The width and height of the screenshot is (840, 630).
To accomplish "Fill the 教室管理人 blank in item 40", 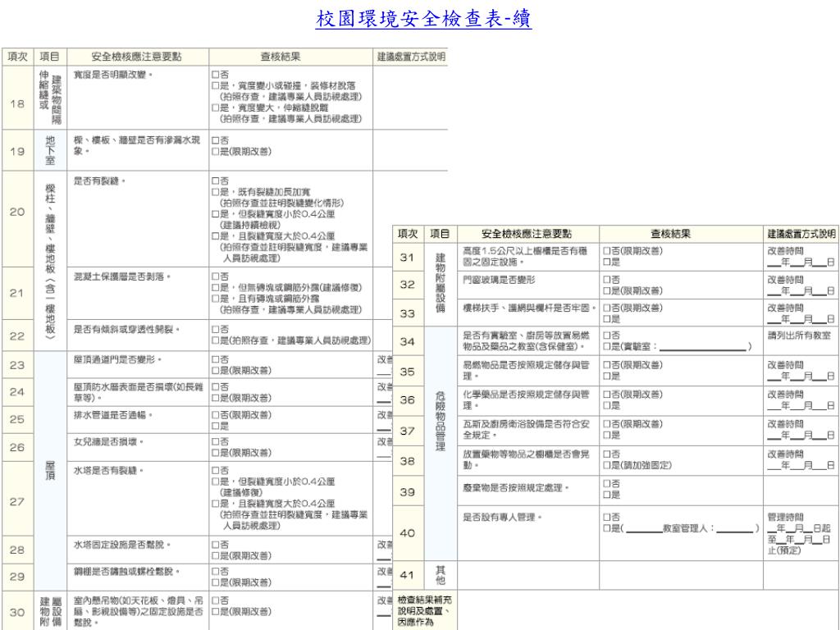I will (x=734, y=529).
